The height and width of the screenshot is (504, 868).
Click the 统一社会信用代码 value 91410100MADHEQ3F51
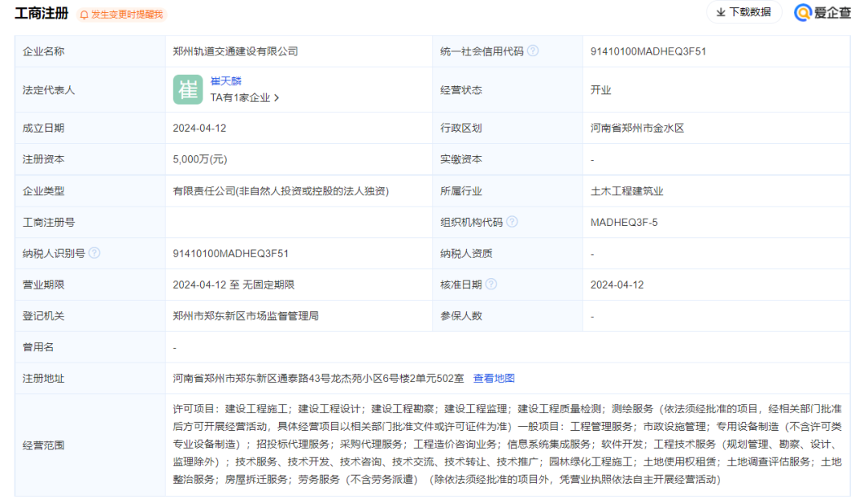[648, 51]
